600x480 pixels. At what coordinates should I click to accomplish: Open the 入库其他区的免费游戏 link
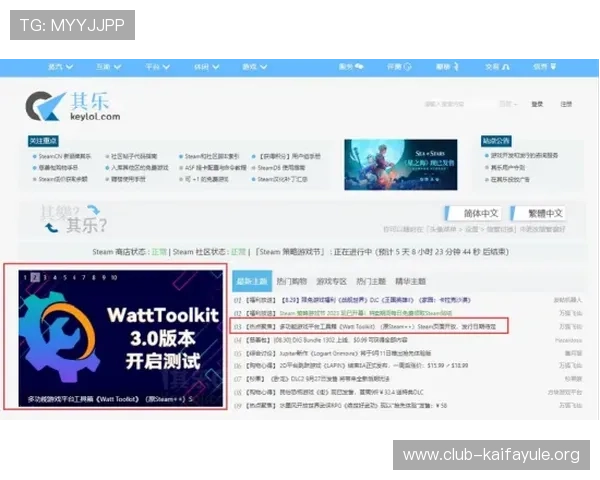pyautogui.click(x=140, y=168)
